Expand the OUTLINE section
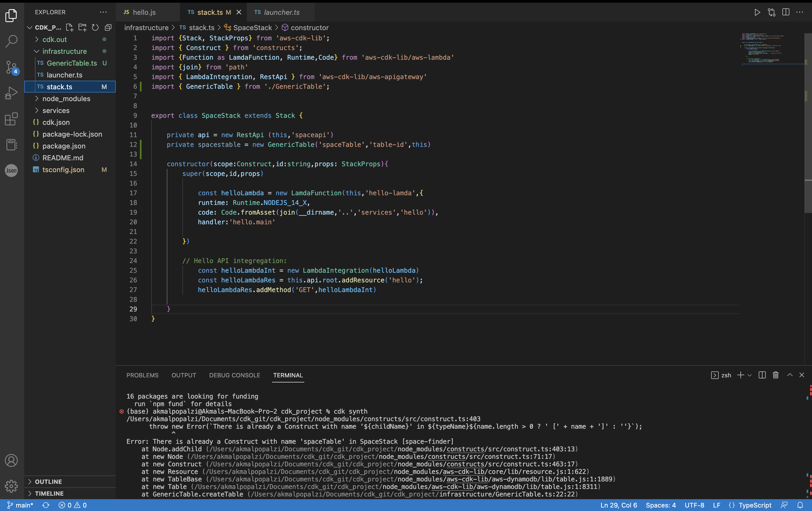812x511 pixels. (70, 482)
